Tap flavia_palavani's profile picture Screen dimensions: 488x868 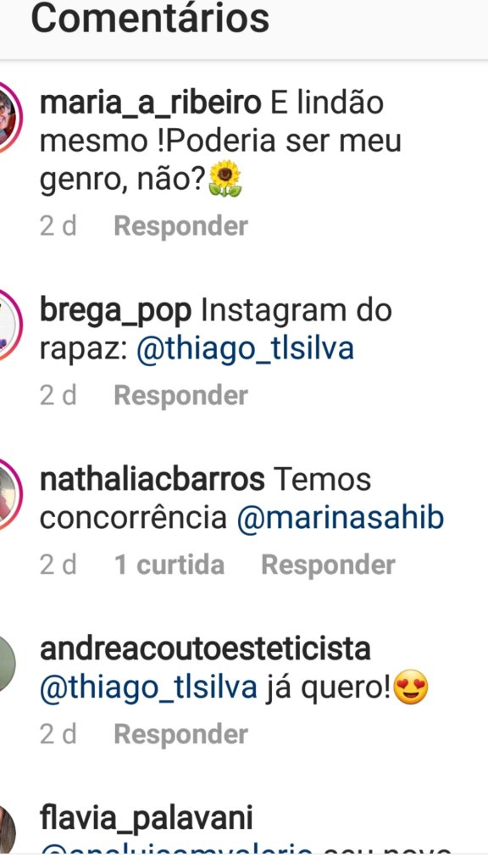[7, 832]
